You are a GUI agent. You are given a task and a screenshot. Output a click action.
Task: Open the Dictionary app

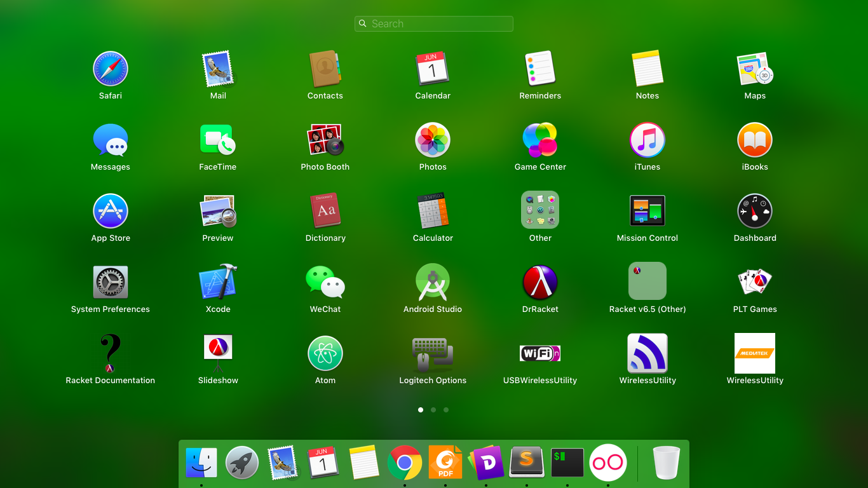click(x=325, y=211)
